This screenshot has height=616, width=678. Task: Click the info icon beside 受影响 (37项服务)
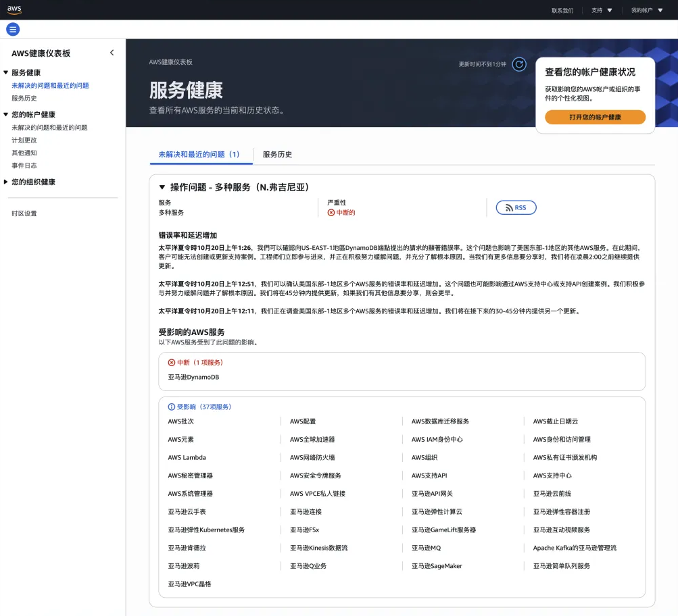[172, 407]
